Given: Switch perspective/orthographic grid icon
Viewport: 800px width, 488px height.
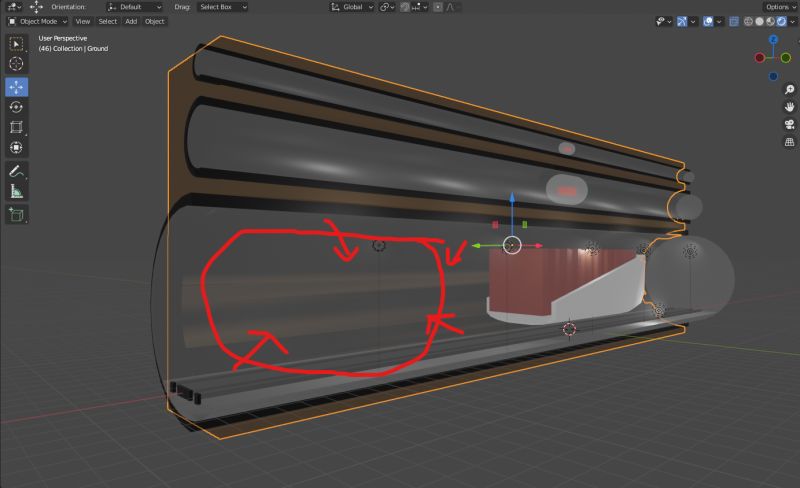Looking at the screenshot, I should 789,142.
